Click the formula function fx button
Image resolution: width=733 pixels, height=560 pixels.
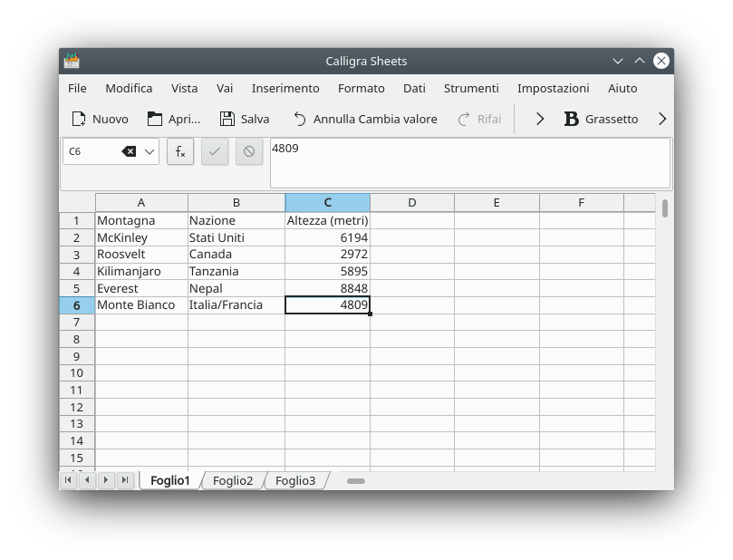(x=180, y=151)
